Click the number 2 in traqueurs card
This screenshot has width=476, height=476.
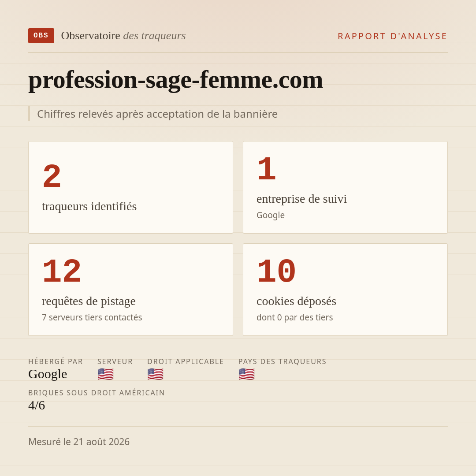[52, 176]
